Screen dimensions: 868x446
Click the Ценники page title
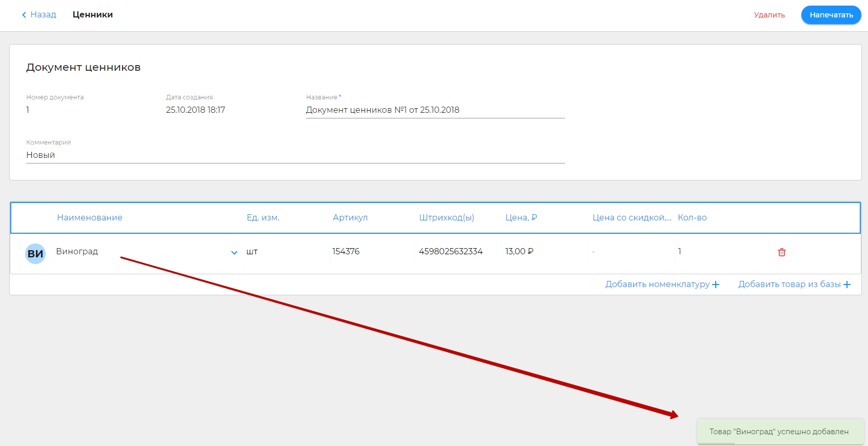93,15
